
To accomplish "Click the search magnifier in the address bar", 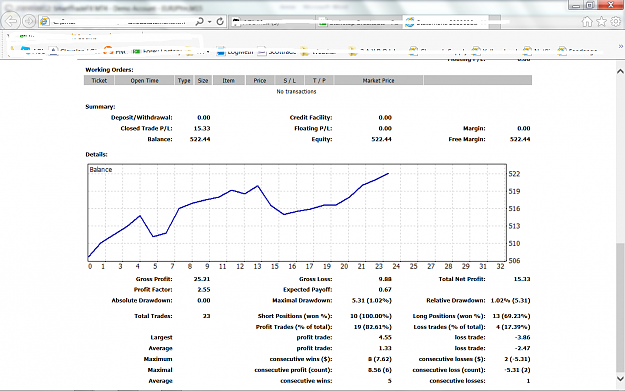I will tap(199, 22).
